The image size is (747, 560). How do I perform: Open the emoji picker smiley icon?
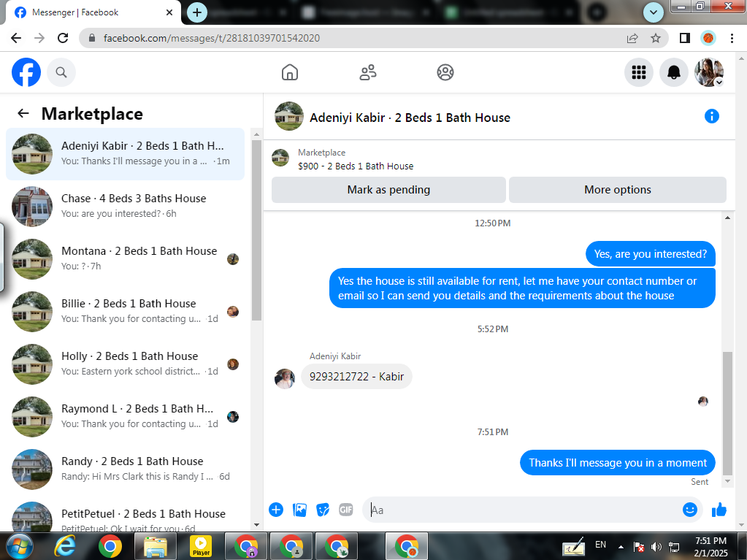(690, 510)
